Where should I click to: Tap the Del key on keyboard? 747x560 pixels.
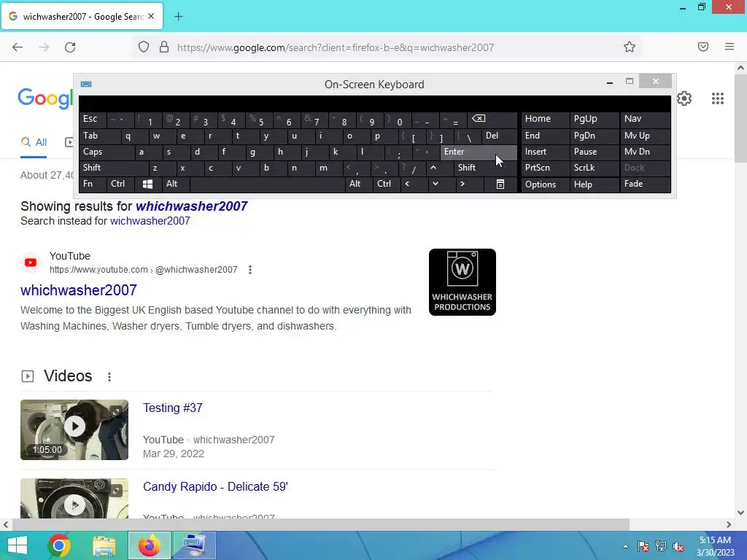pyautogui.click(x=499, y=136)
